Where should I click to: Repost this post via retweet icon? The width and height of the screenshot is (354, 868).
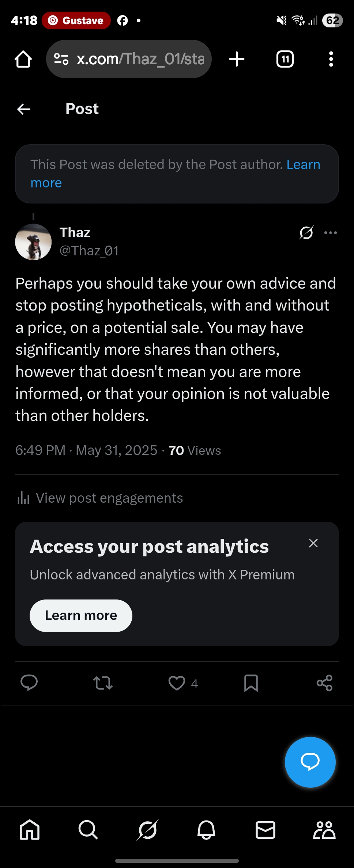103,683
